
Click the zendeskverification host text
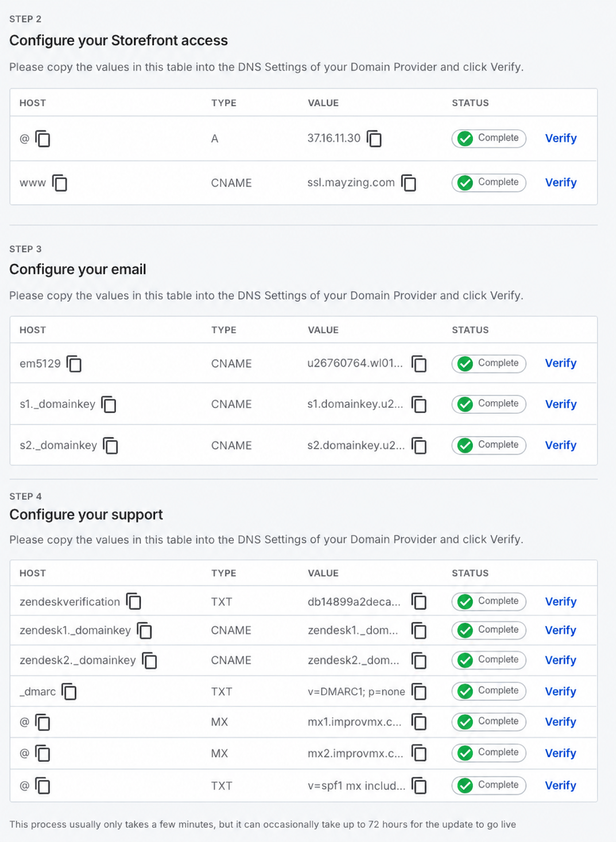click(x=70, y=602)
